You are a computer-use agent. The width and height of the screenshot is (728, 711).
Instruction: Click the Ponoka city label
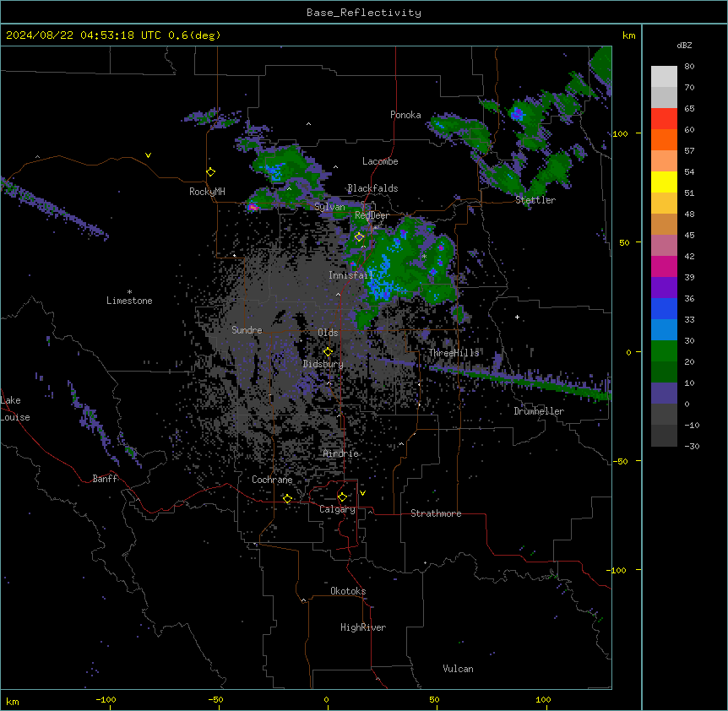coord(405,115)
